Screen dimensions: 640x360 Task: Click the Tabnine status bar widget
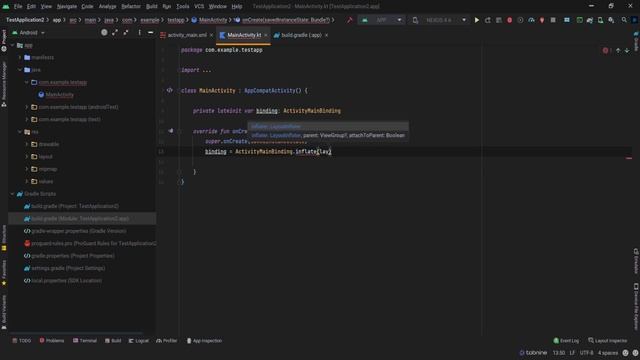coord(533,353)
